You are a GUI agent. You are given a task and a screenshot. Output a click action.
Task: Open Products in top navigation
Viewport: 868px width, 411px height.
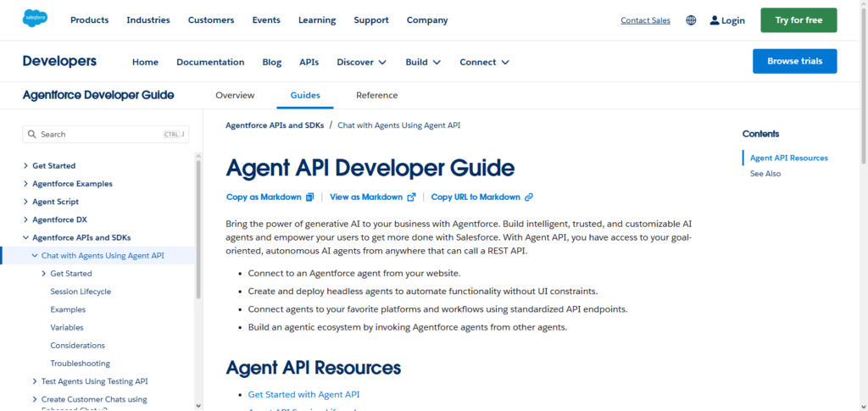click(90, 19)
